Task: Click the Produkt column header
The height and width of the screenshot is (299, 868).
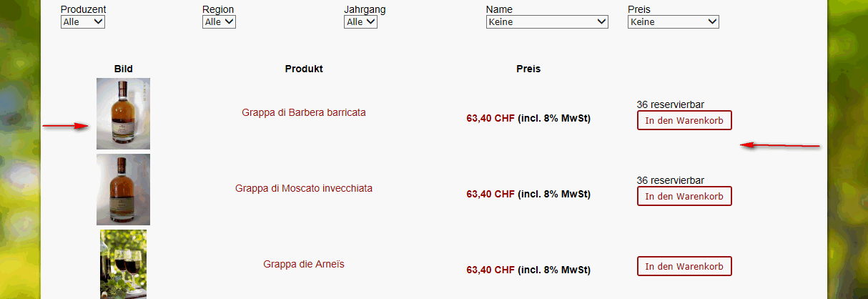Action: 304,69
